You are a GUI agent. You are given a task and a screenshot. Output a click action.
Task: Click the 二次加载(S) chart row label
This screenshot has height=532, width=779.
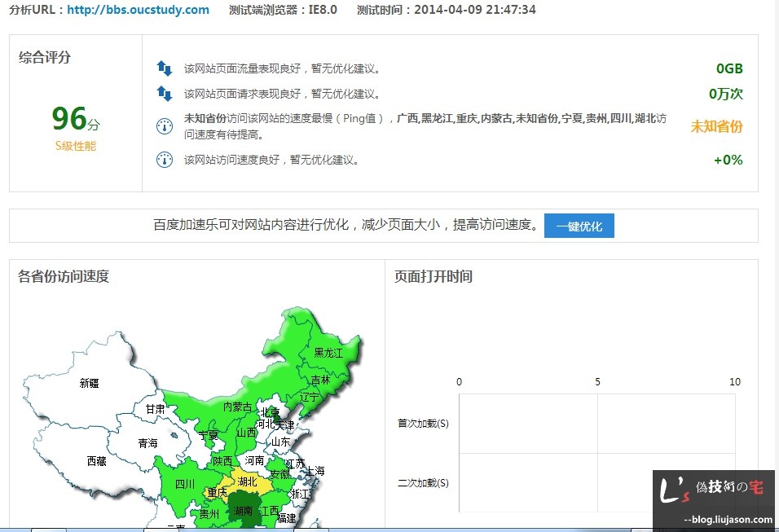[x=423, y=483]
